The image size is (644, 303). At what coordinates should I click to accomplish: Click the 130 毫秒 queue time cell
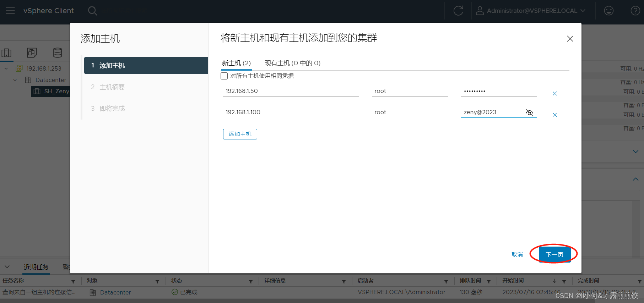pyautogui.click(x=471, y=292)
